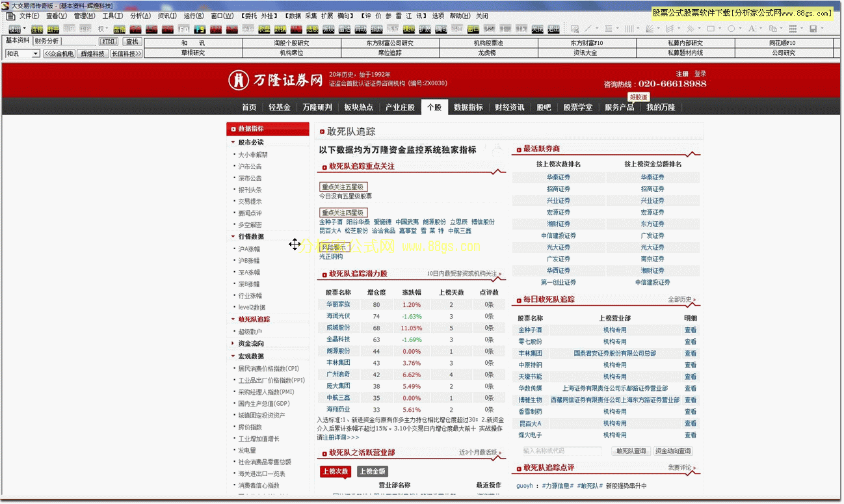Open the 数据指标 navigation tab
Screen dimensions: 844x504
468,107
